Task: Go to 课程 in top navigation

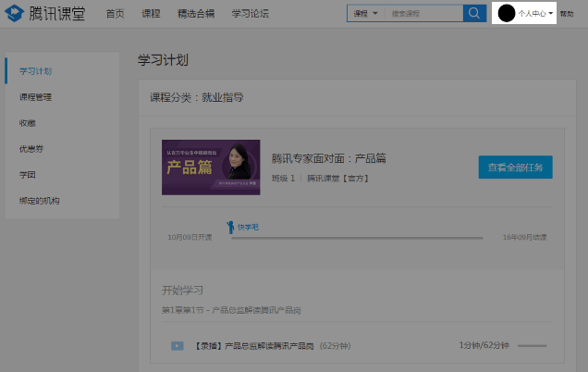Action: [x=151, y=14]
